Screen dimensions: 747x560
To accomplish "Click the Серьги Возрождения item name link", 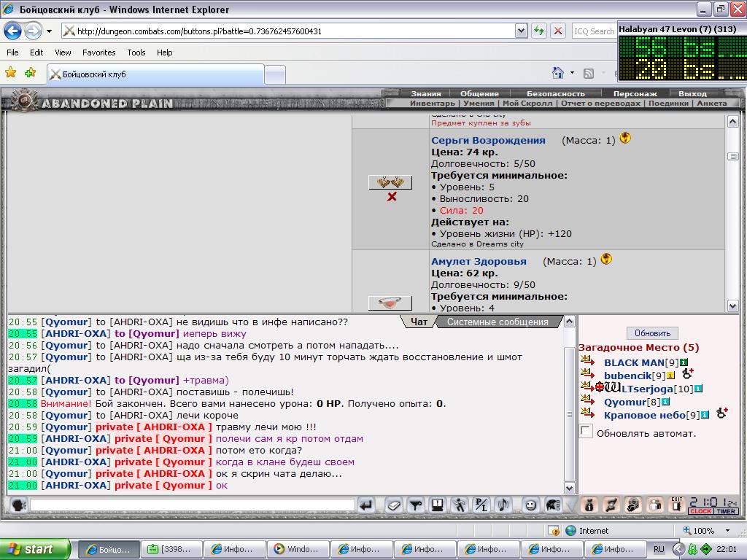I will tap(488, 141).
